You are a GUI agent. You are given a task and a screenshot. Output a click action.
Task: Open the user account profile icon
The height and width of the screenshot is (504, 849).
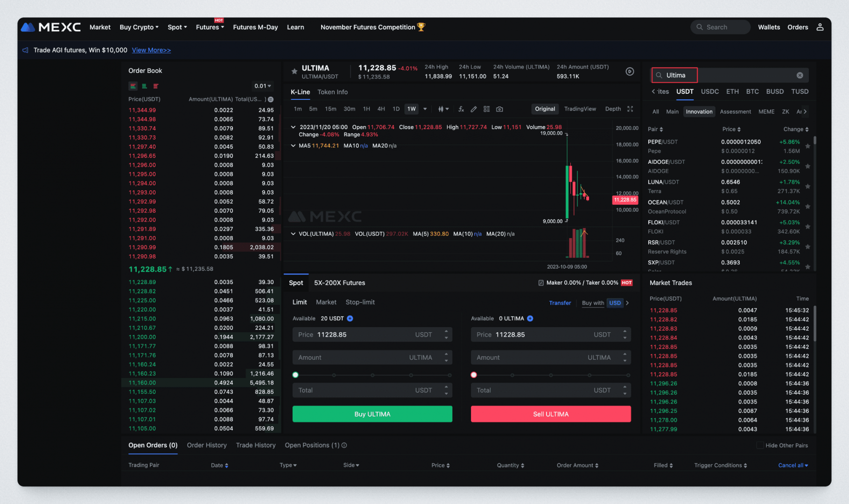[820, 27]
